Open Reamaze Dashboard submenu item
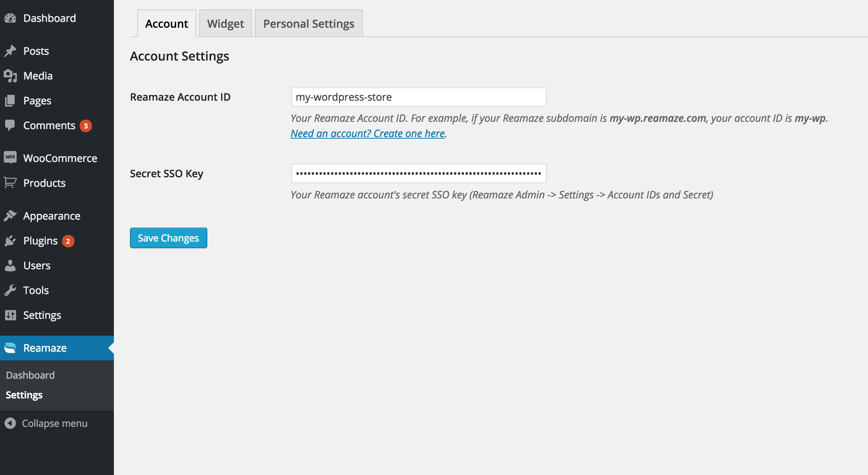The image size is (868, 475). 30,375
